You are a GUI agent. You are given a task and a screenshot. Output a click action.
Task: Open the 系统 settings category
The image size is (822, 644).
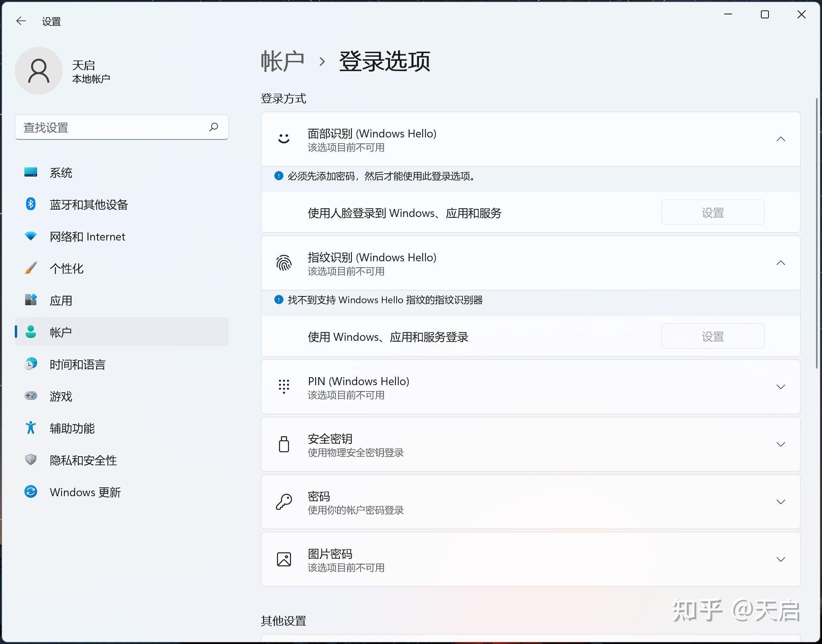pyautogui.click(x=61, y=173)
